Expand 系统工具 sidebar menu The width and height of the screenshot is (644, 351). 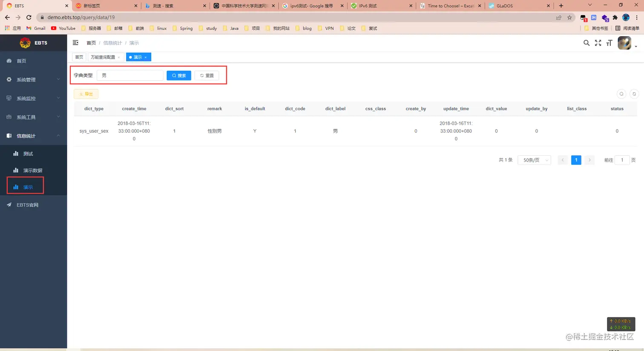pos(33,117)
